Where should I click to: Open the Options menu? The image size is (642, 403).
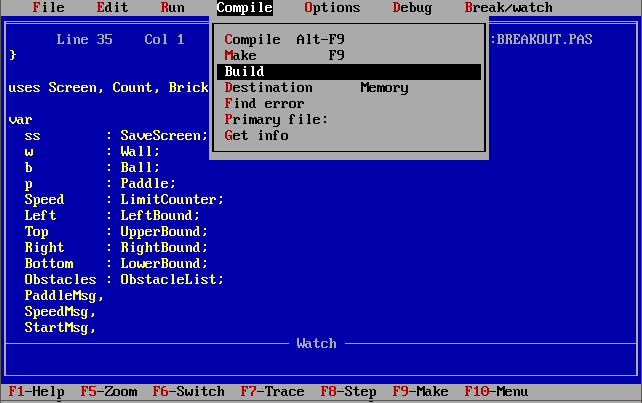(x=332, y=8)
